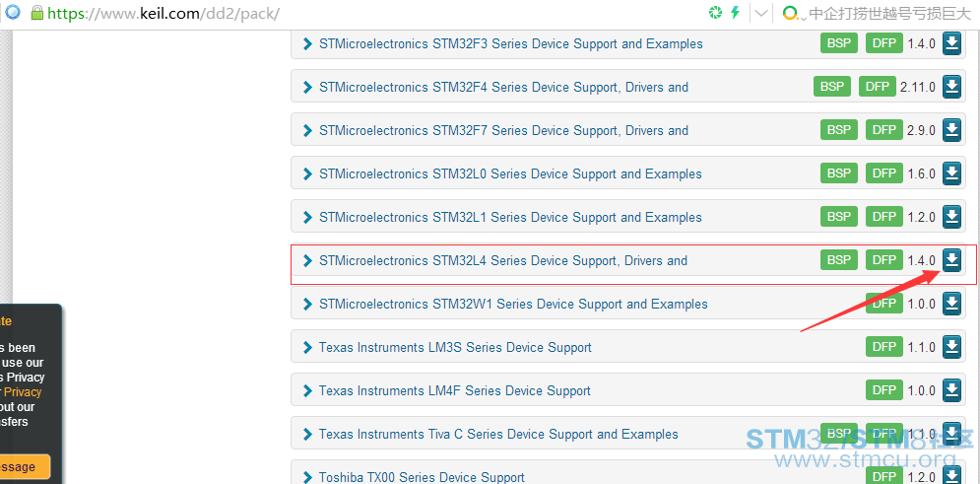Download the STM32F4 Series pack

click(951, 87)
